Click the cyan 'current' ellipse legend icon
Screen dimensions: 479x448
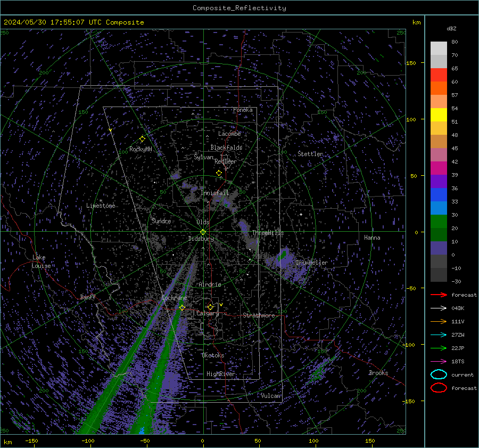click(x=439, y=374)
